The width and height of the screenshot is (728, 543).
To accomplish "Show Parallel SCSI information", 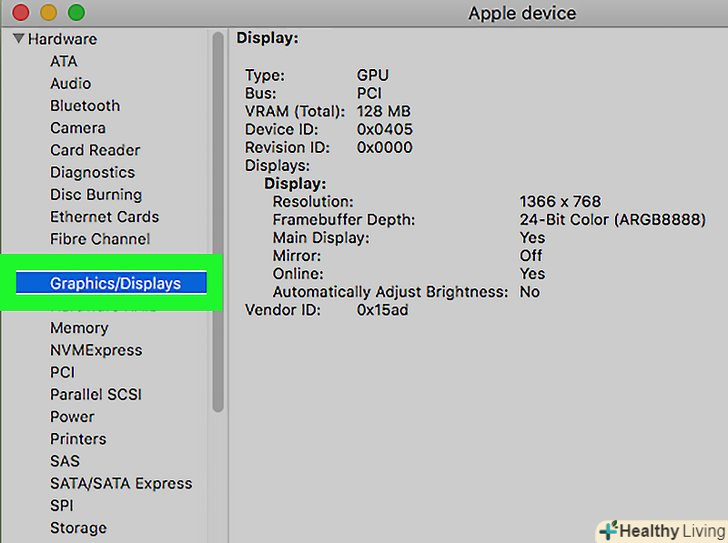I will click(x=96, y=394).
